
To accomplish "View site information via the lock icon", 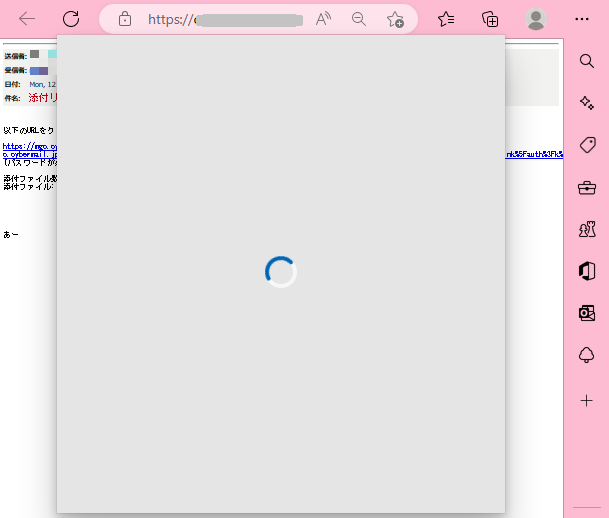I will (125, 19).
